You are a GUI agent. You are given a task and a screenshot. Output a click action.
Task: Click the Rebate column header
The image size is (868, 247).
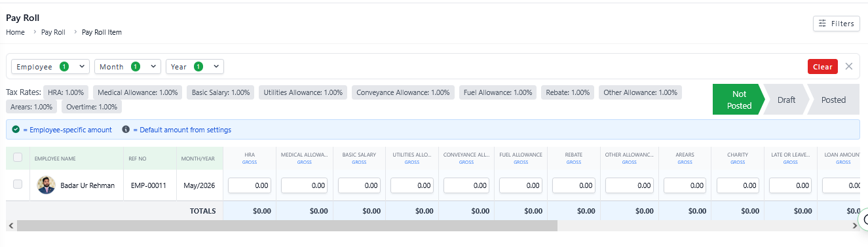coord(574,158)
